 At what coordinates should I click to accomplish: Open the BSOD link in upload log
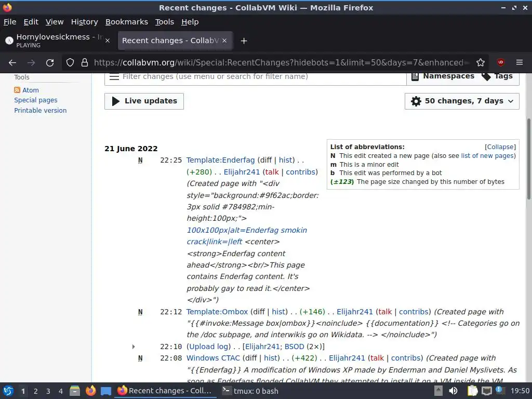click(294, 347)
